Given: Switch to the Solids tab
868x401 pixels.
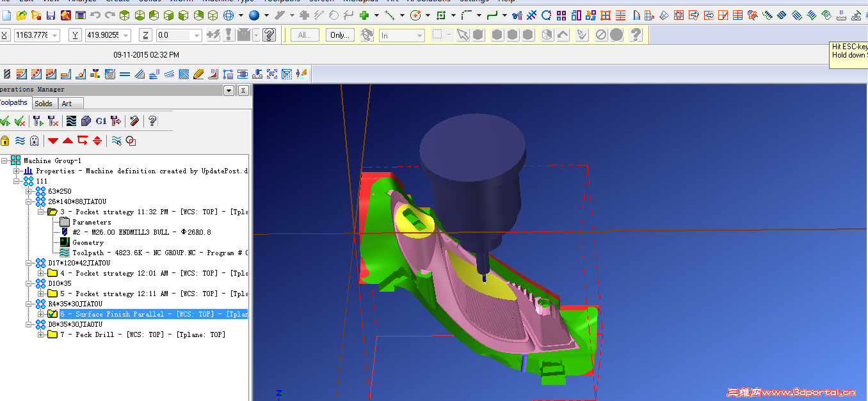Looking at the screenshot, I should [x=44, y=104].
